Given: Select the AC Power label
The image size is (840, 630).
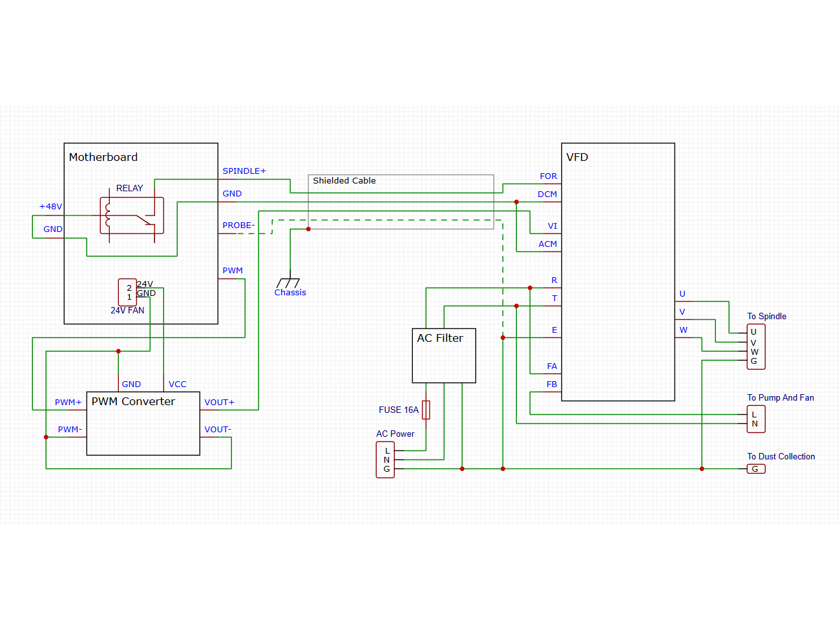Looking at the screenshot, I should tap(395, 434).
